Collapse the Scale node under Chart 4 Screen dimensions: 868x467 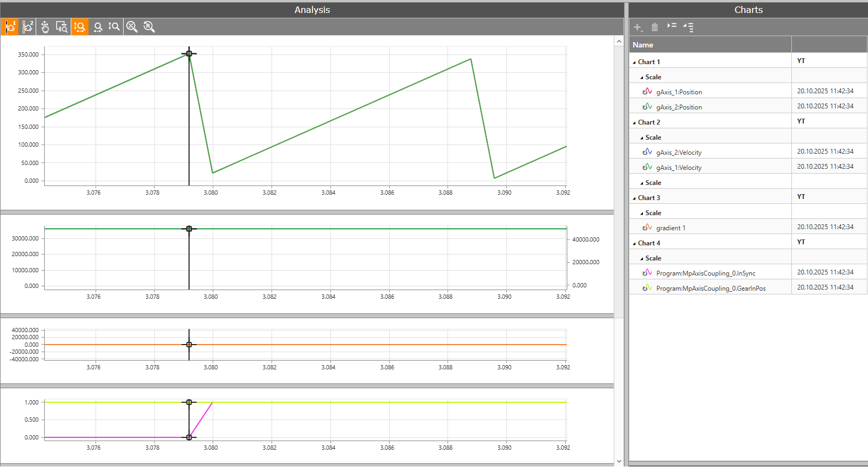click(642, 259)
